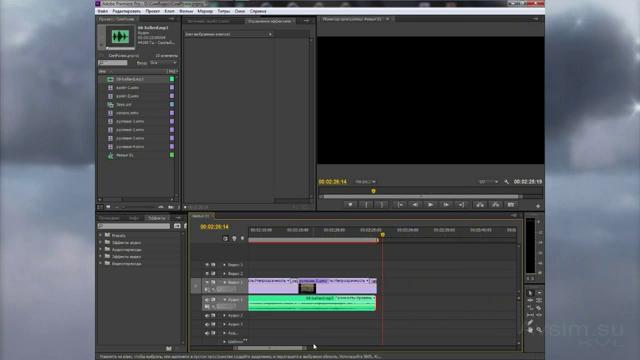The image size is (640, 360).
Task: Select the Pen tool in Tools panel
Action: pyautogui.click(x=530, y=322)
